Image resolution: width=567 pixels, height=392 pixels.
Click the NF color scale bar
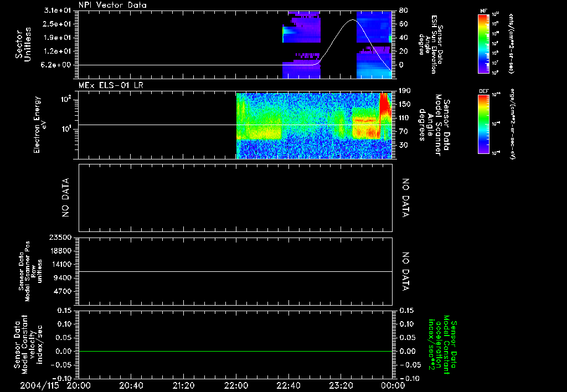click(x=484, y=43)
